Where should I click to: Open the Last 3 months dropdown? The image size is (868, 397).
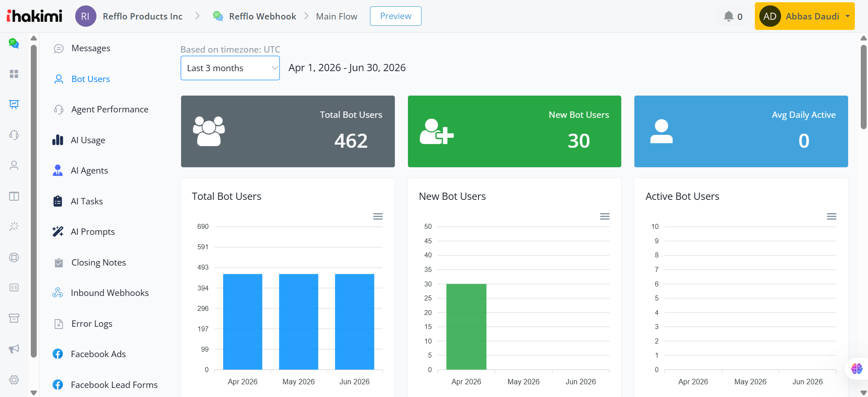[230, 68]
